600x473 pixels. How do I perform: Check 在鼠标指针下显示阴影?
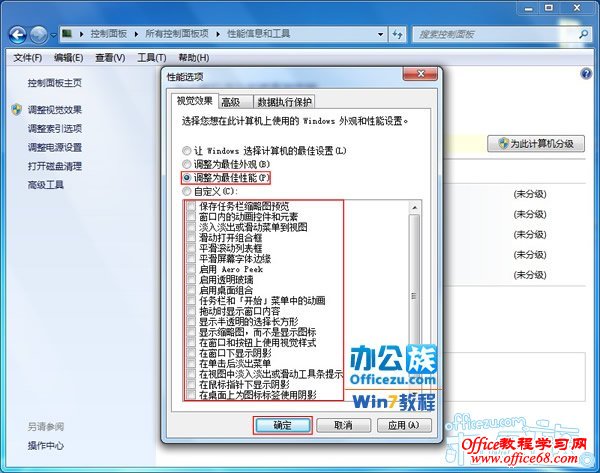(191, 385)
